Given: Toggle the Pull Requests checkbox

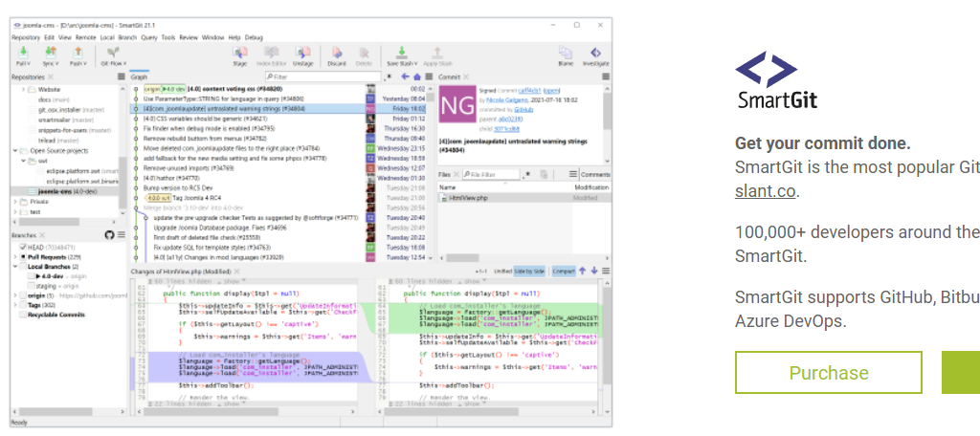Looking at the screenshot, I should 23,257.
